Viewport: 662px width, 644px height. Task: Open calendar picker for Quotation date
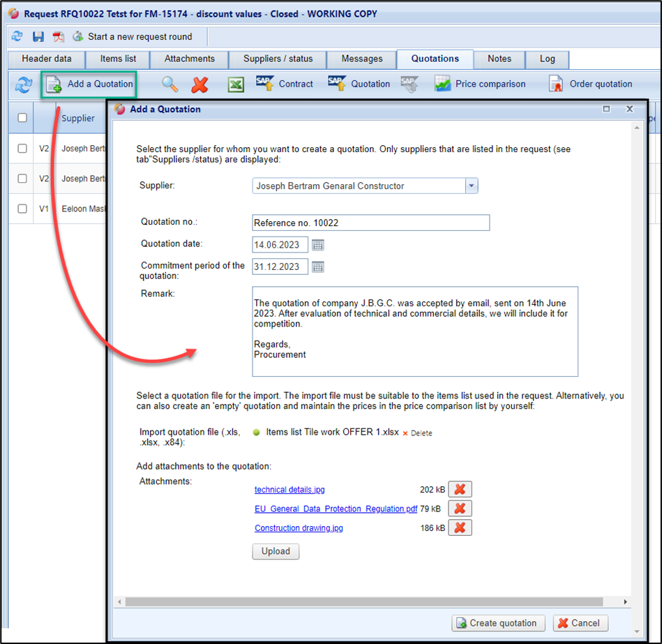click(318, 245)
